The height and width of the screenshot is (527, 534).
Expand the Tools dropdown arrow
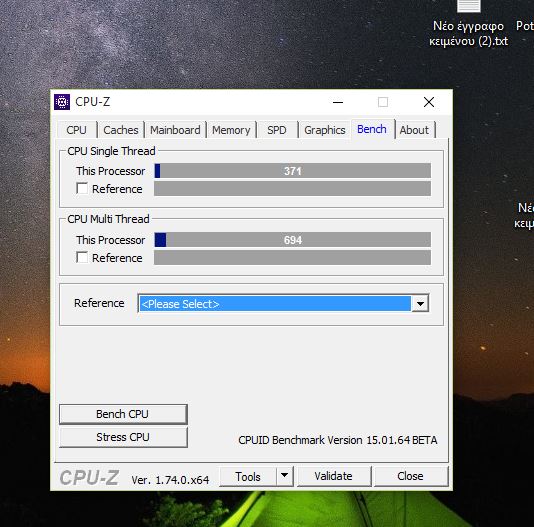285,476
